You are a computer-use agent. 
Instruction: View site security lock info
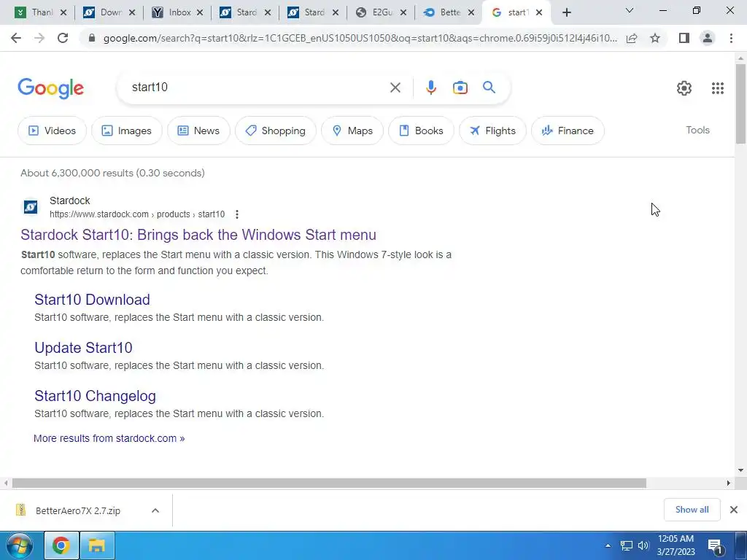point(92,38)
